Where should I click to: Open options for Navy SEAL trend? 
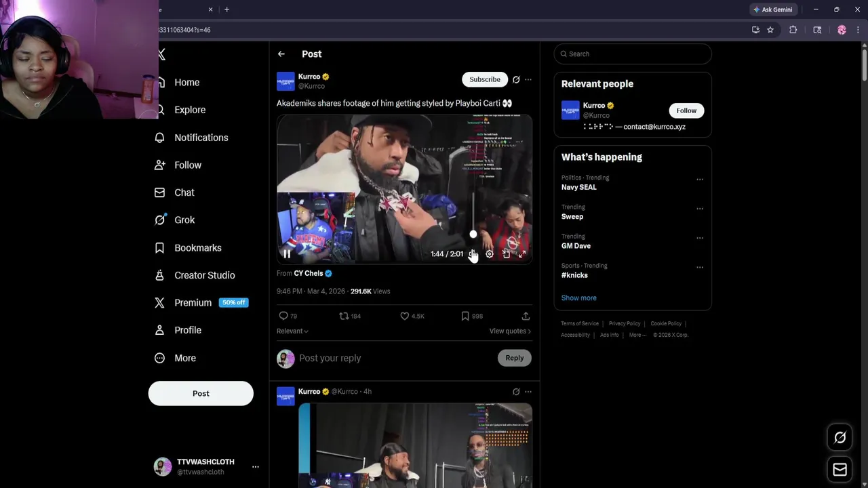point(700,180)
